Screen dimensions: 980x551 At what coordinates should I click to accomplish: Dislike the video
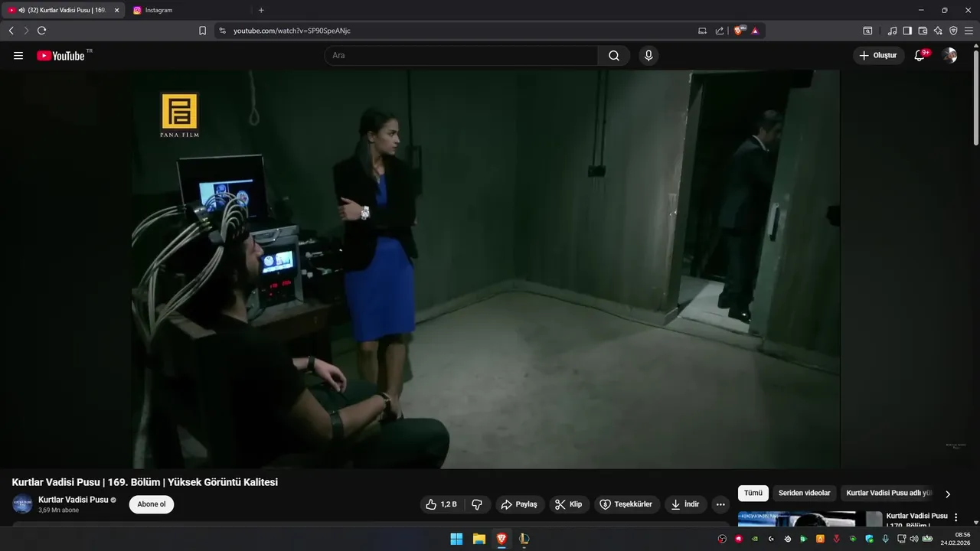477,504
